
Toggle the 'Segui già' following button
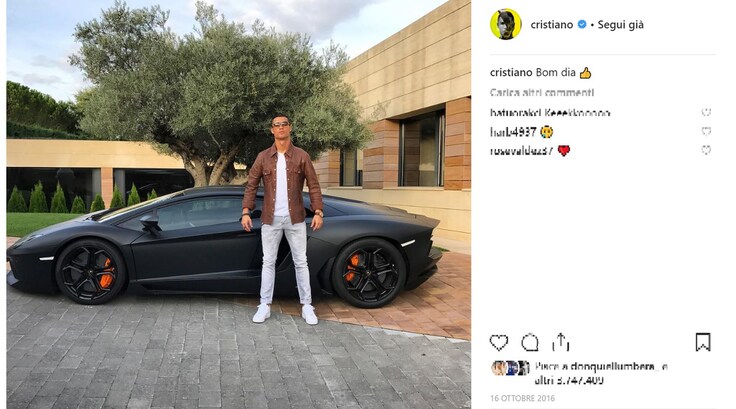[x=621, y=25]
